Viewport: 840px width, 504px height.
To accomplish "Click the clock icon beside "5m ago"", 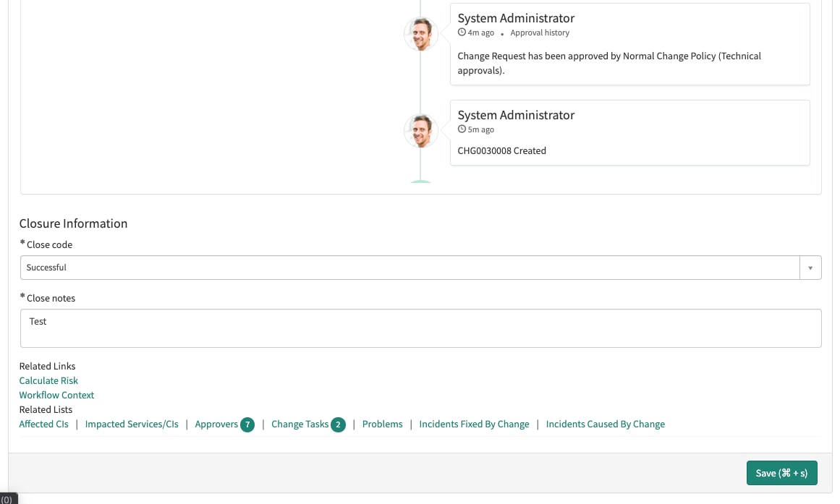I will click(462, 129).
